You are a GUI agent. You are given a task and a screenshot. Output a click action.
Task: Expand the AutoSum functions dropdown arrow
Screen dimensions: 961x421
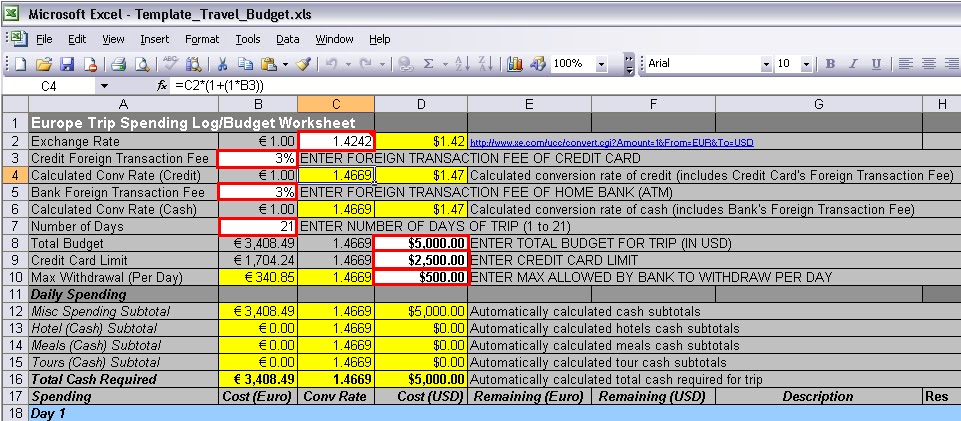click(446, 64)
